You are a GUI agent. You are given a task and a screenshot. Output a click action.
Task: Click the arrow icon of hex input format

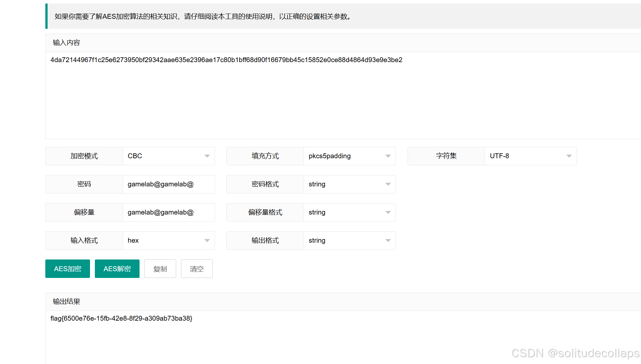(207, 240)
